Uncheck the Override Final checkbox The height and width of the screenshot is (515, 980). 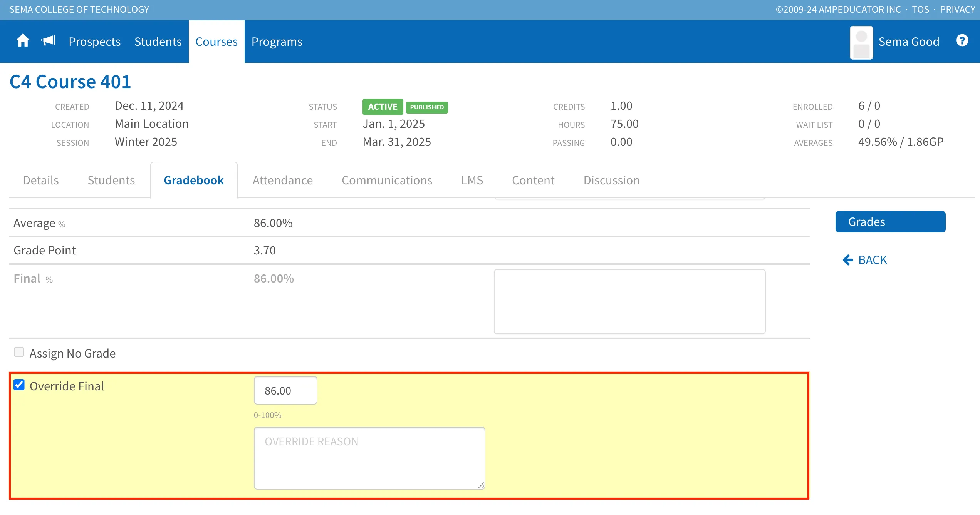point(19,385)
